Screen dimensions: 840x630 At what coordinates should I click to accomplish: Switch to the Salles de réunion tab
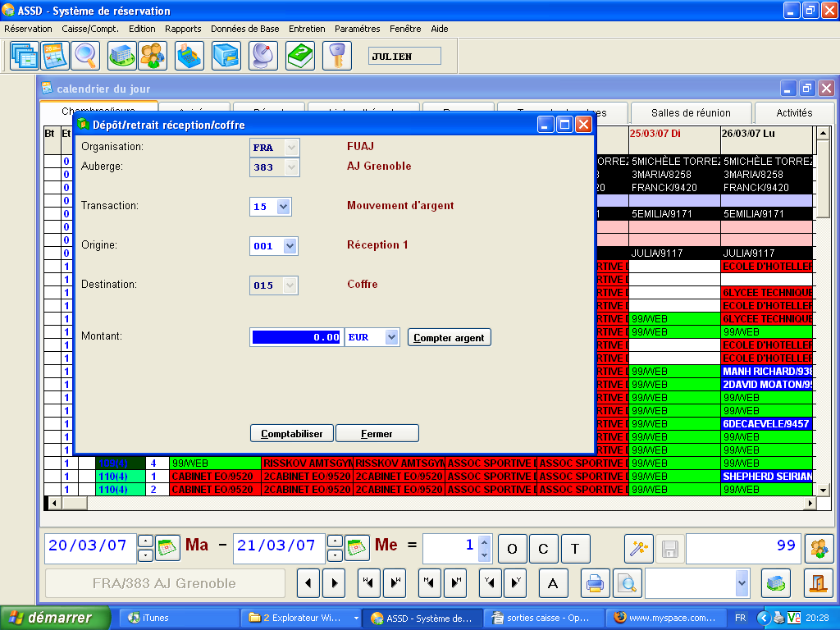(691, 112)
